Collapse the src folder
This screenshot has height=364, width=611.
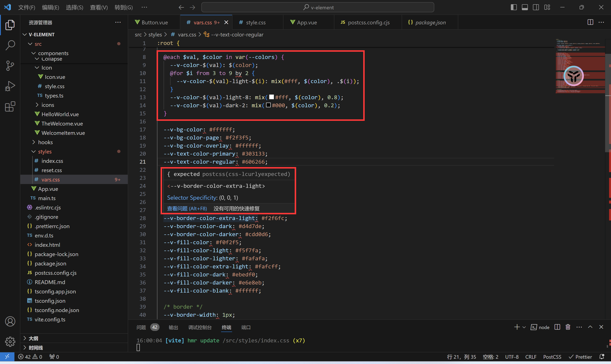(30, 44)
